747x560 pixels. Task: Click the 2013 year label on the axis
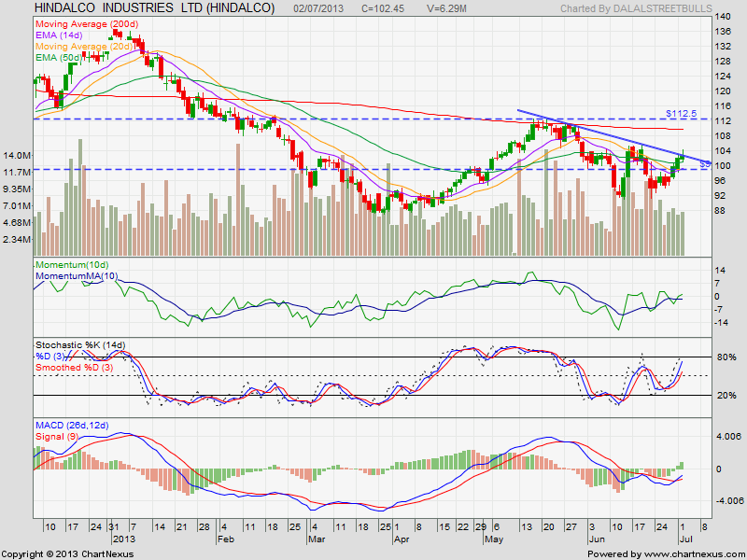[124, 539]
